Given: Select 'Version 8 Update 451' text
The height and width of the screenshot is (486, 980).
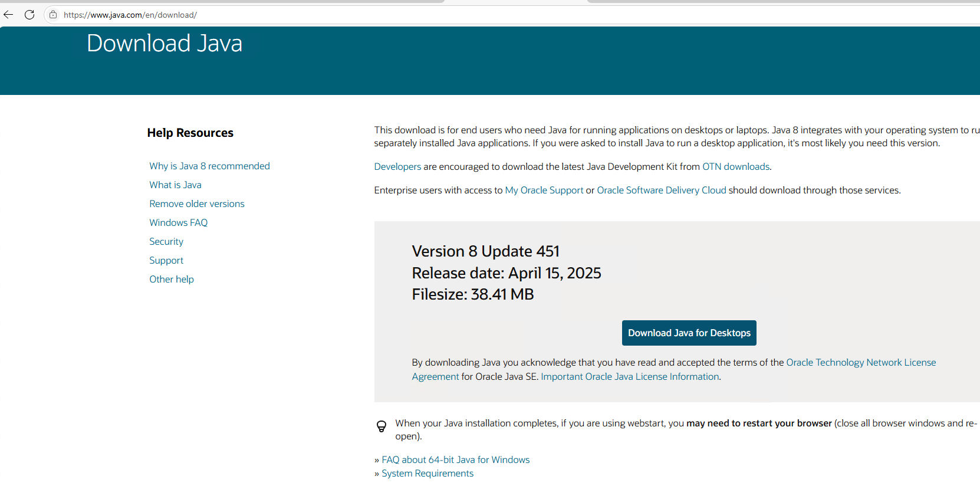Looking at the screenshot, I should pyautogui.click(x=485, y=252).
